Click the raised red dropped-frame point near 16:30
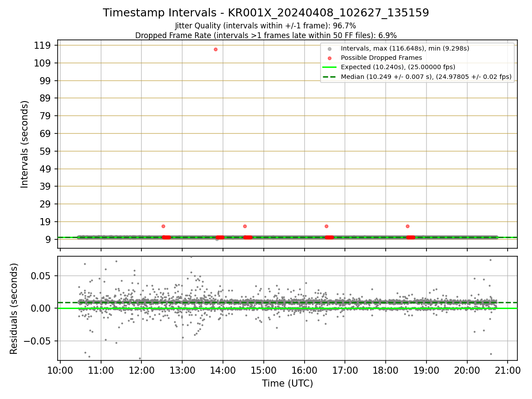 tap(326, 226)
